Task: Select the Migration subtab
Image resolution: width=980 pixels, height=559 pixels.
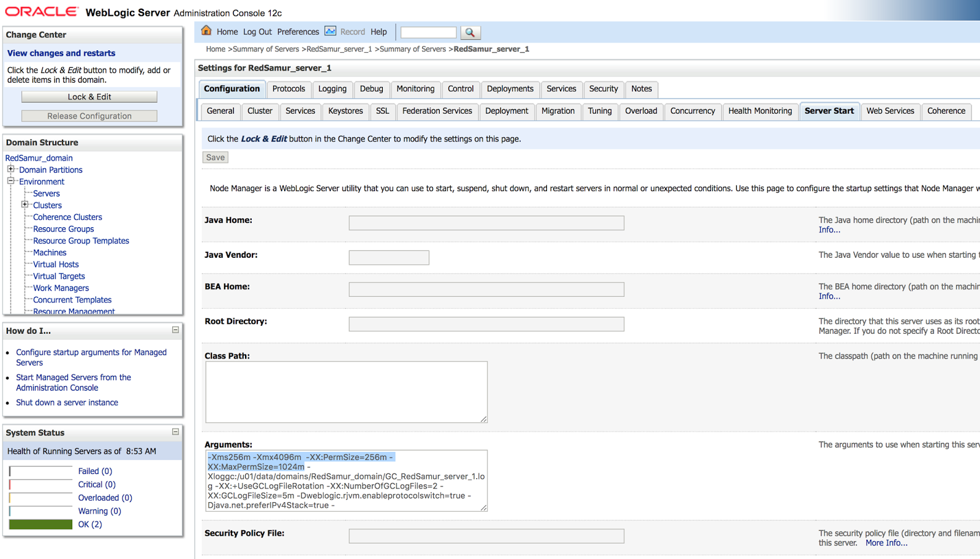Action: click(x=558, y=111)
